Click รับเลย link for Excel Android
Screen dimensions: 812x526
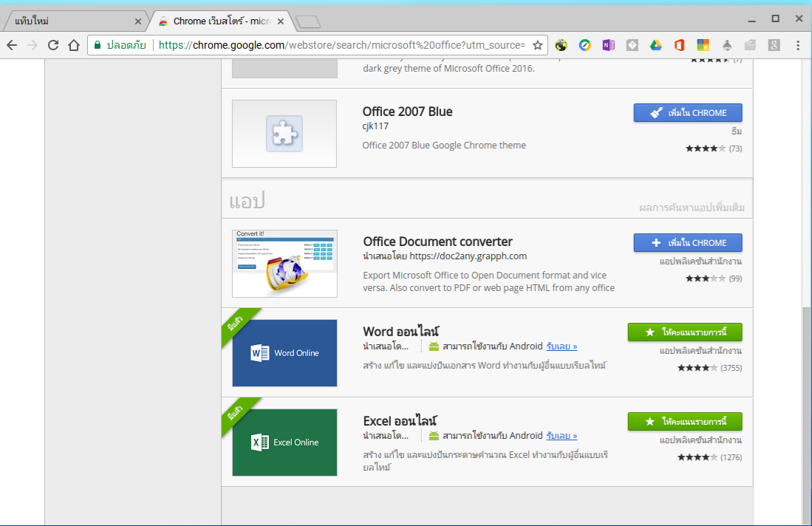[562, 436]
